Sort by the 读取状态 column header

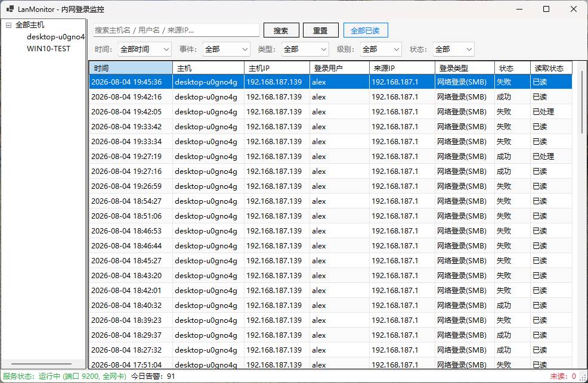[552, 68]
